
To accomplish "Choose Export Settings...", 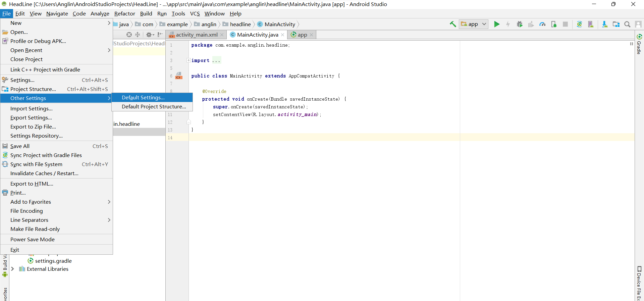I will [x=56, y=117].
